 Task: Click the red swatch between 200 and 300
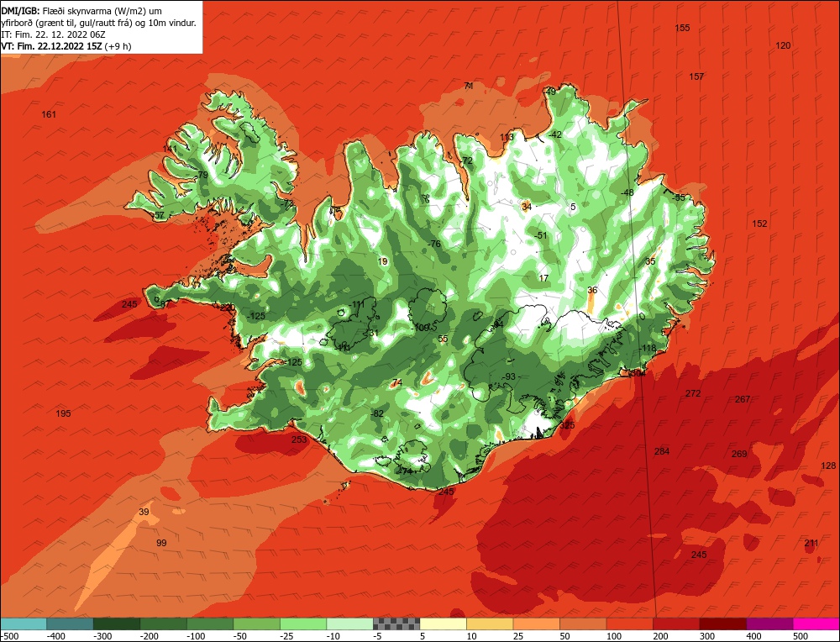pos(676,624)
